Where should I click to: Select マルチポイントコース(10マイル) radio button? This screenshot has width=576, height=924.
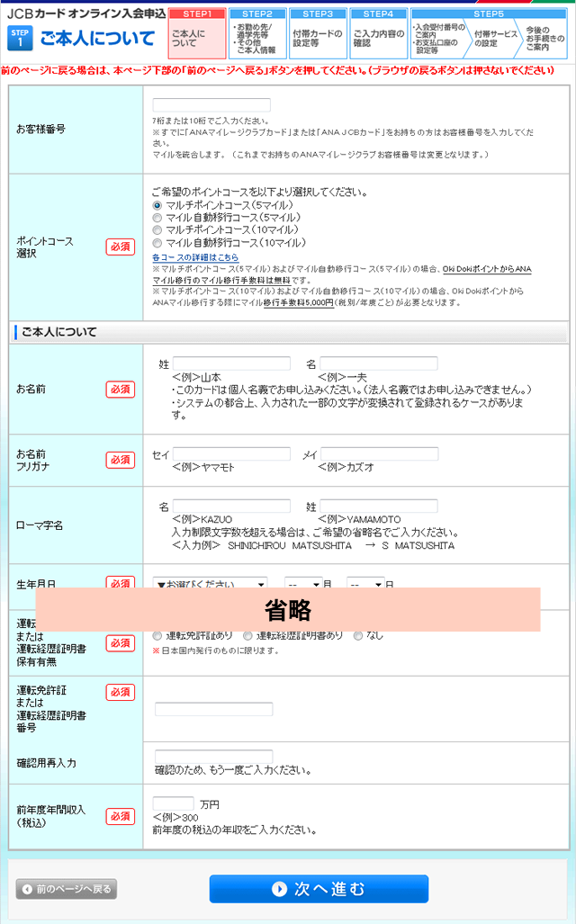coord(157,230)
